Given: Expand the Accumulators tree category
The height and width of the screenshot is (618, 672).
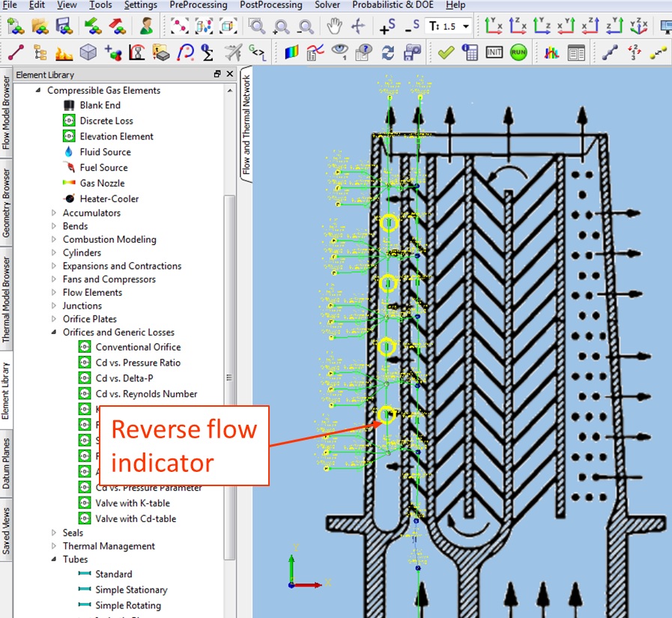Looking at the screenshot, I should (x=54, y=213).
